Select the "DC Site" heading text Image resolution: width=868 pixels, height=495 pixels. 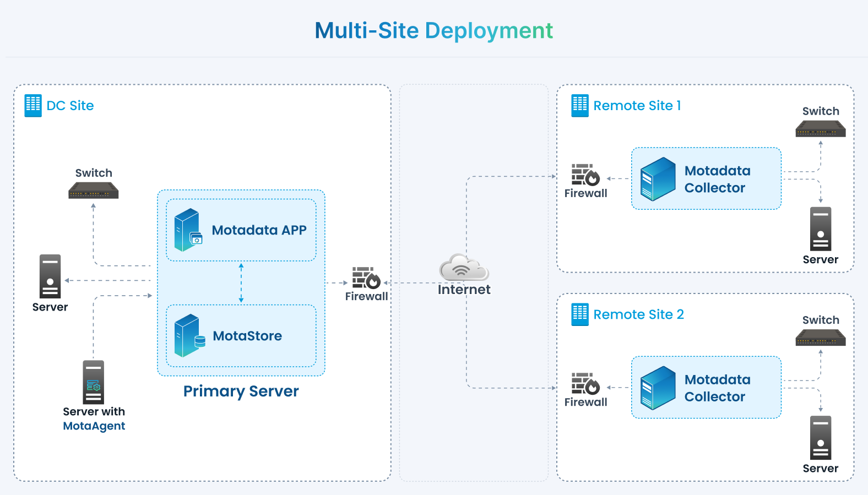(70, 106)
